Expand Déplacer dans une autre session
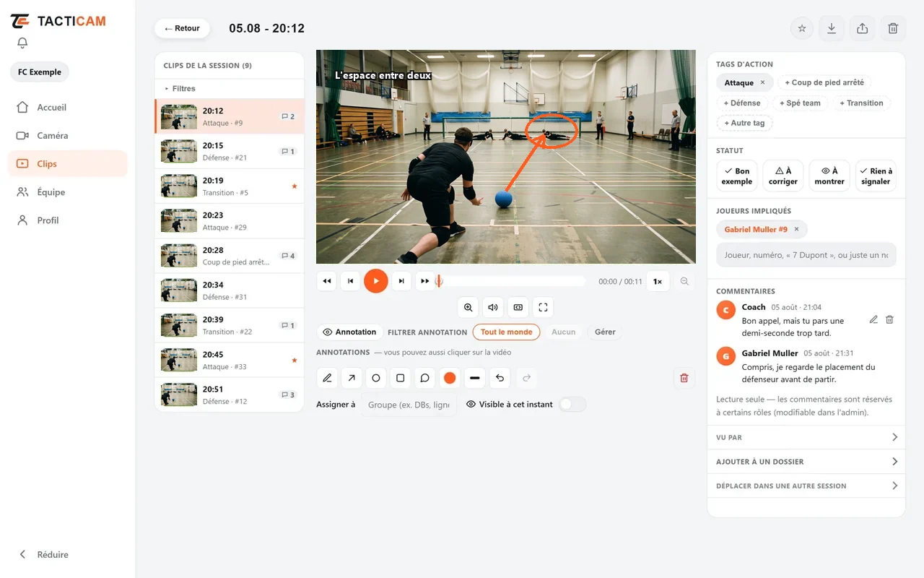Screen dimensions: 924x578 pyautogui.click(x=806, y=486)
